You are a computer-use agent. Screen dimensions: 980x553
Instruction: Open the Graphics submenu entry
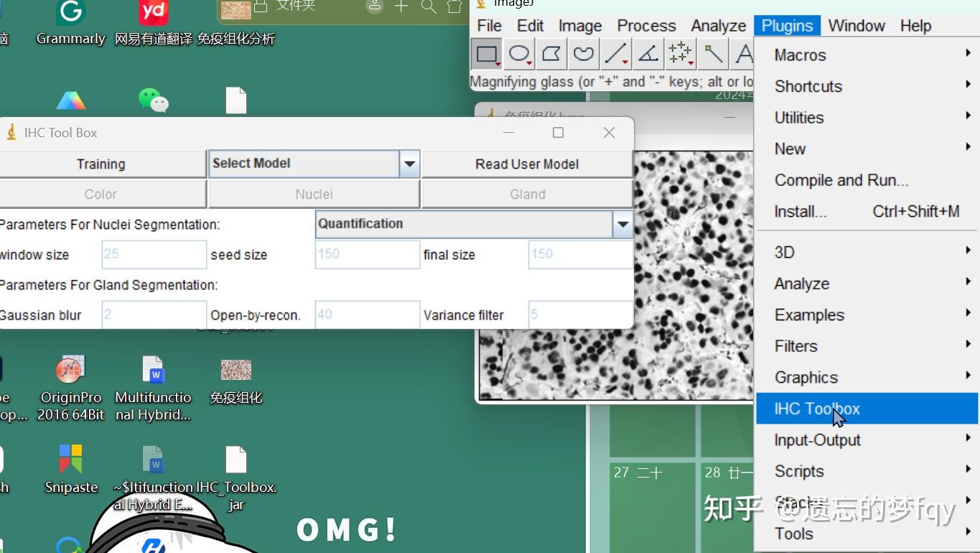[x=867, y=377]
